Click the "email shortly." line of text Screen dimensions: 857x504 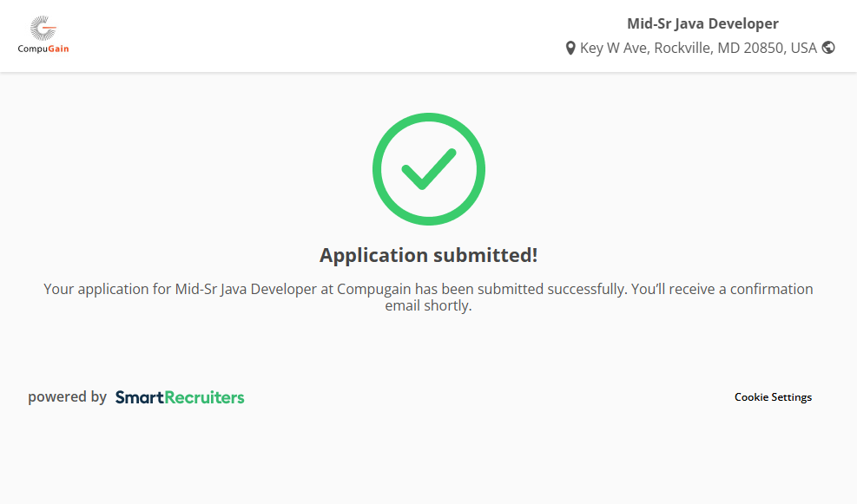[x=428, y=306]
